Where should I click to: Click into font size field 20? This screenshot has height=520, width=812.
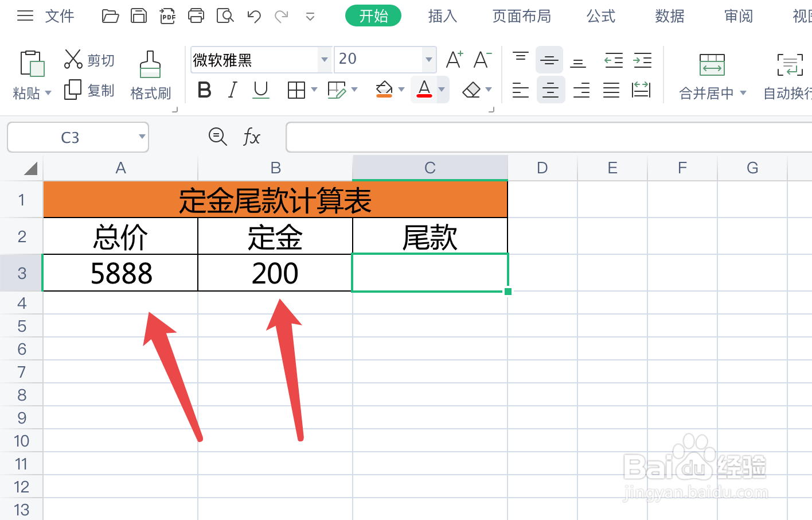(x=378, y=59)
